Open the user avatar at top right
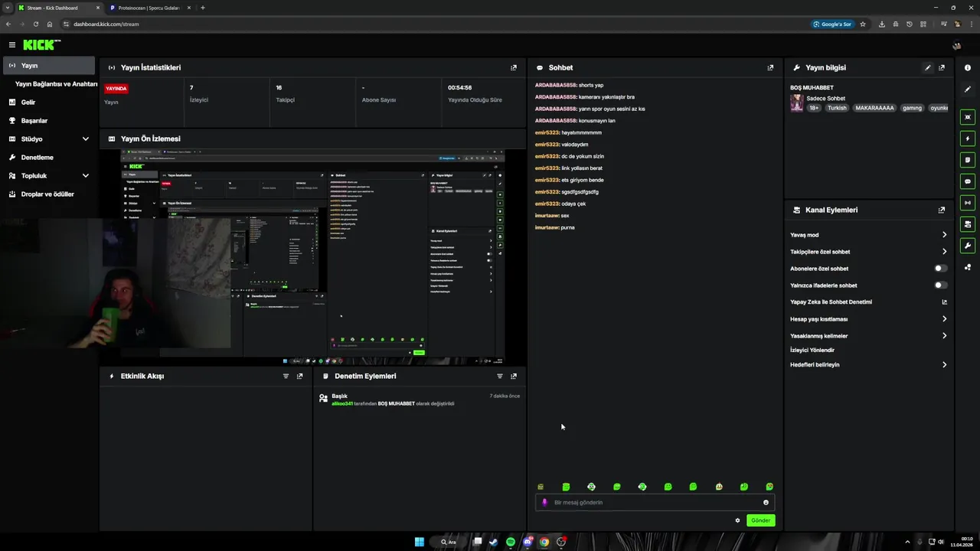The image size is (980, 551). point(956,45)
